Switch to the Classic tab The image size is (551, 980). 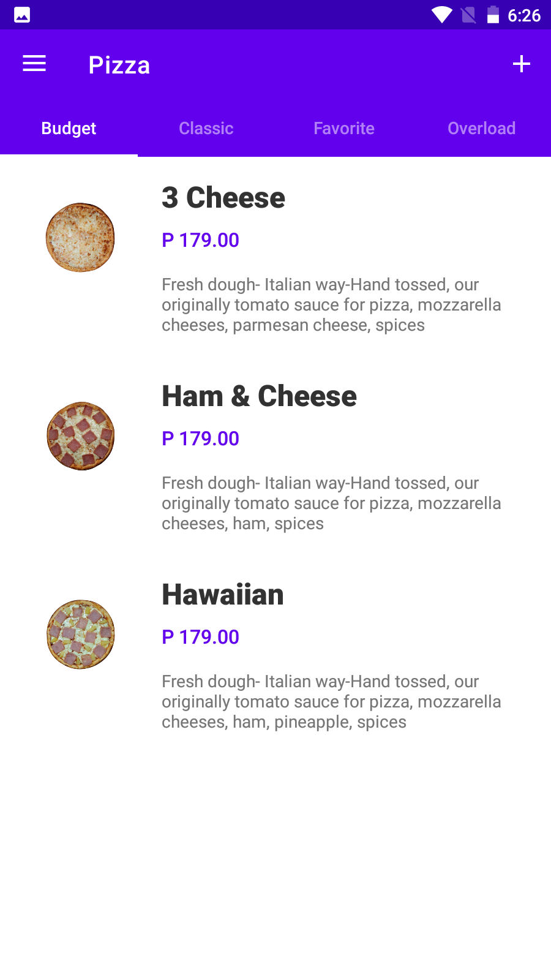206,129
